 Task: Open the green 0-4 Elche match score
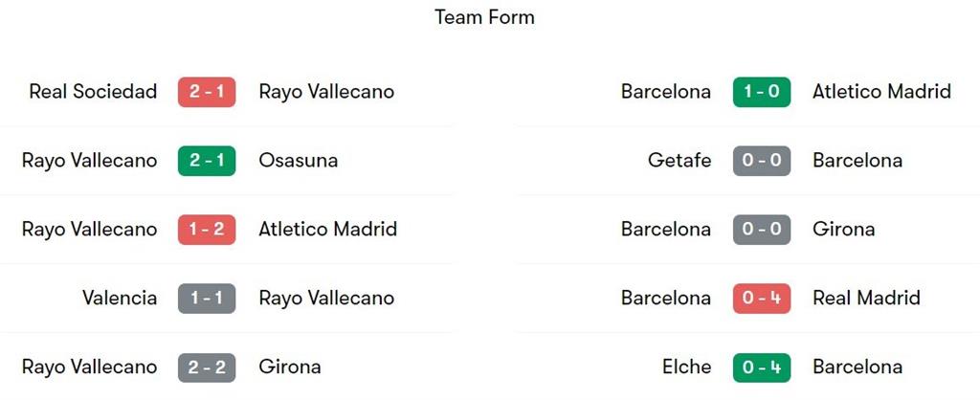tap(762, 367)
